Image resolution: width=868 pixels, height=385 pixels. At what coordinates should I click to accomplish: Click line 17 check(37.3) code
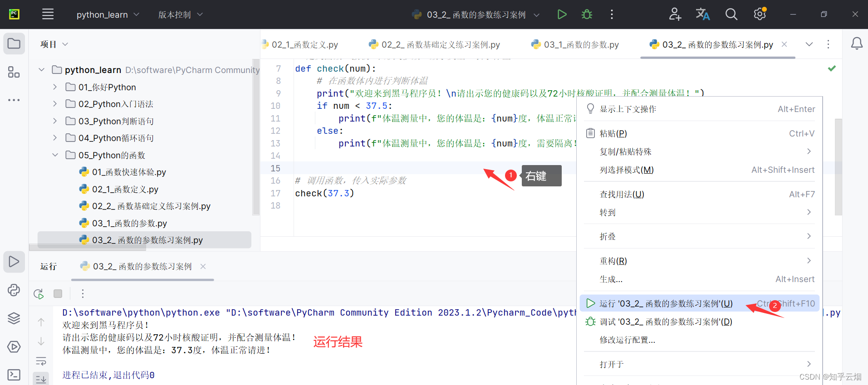point(324,193)
